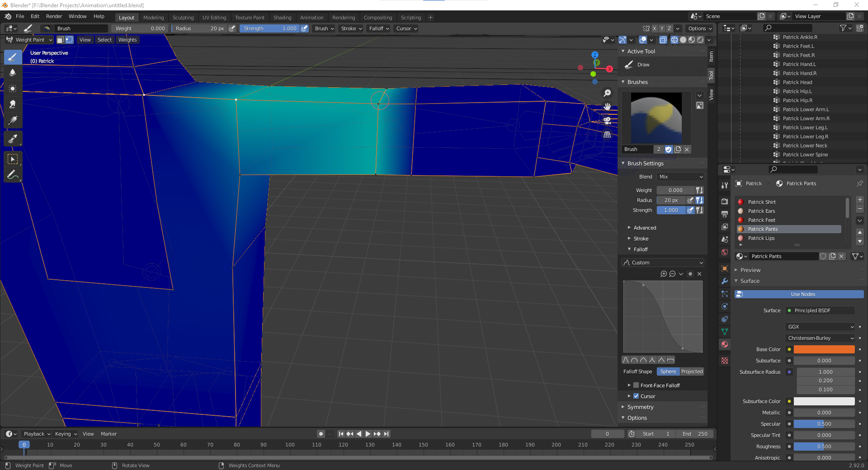Open the Blend mode Mix dropdown

click(x=680, y=177)
